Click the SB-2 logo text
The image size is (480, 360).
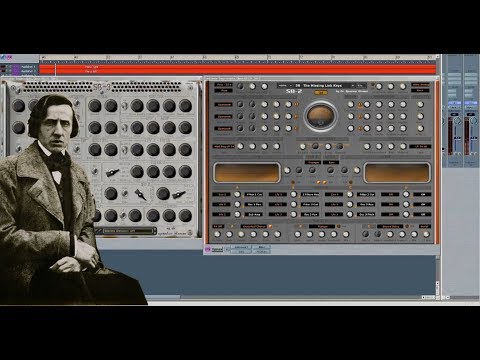(294, 91)
